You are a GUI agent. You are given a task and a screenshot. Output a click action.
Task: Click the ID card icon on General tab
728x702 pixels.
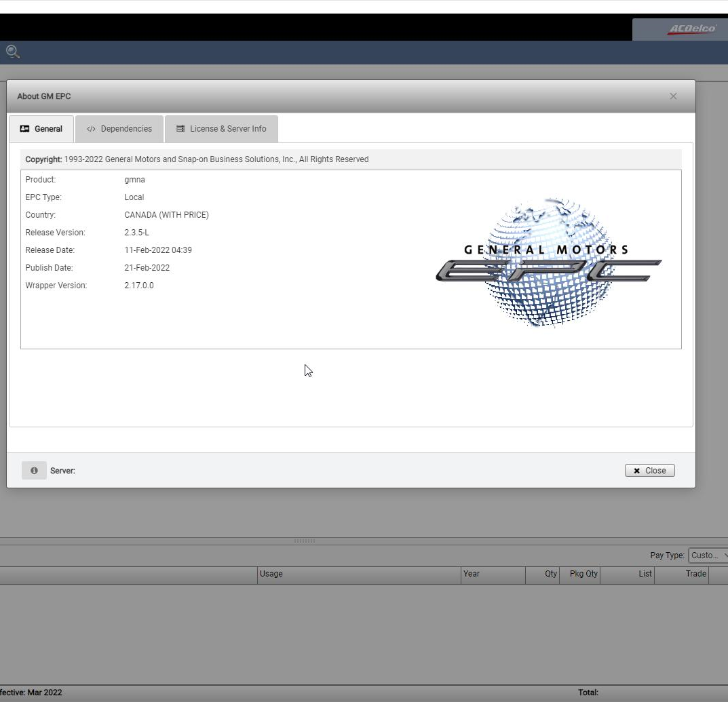click(25, 128)
